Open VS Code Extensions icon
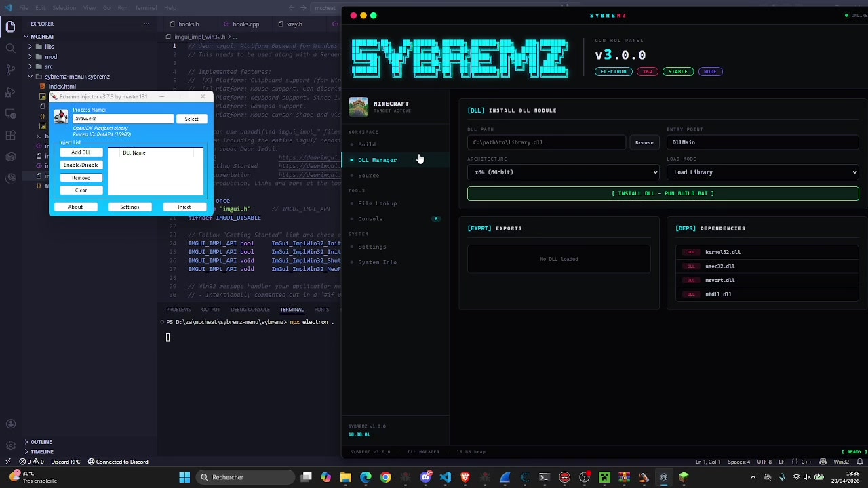This screenshot has height=488, width=868. click(x=10, y=135)
